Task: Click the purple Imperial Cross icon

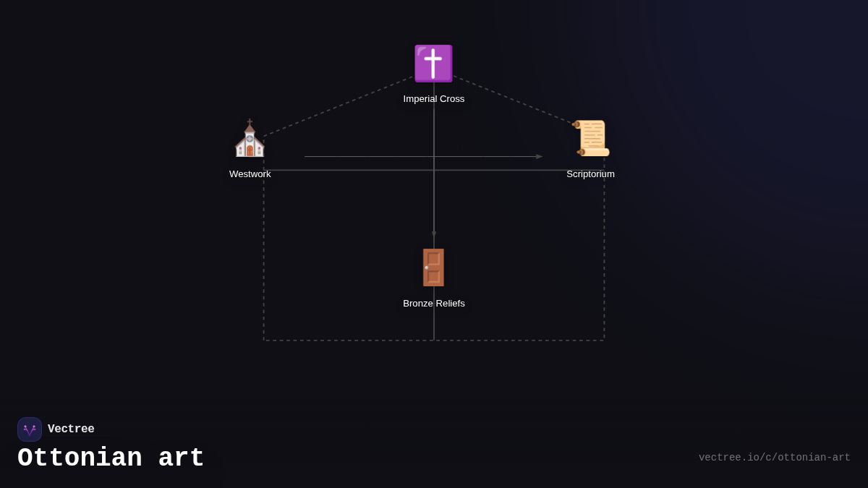Action: 433,64
